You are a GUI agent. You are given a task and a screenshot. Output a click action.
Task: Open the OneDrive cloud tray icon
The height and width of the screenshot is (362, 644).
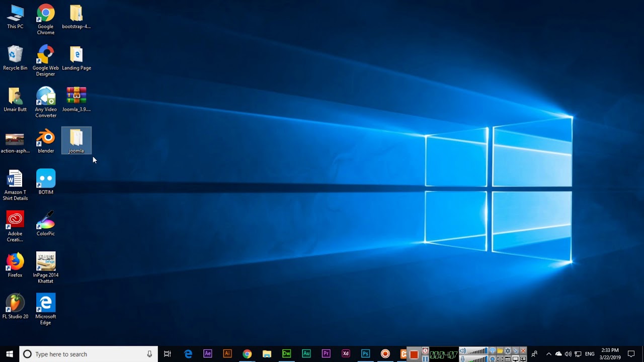click(x=558, y=354)
